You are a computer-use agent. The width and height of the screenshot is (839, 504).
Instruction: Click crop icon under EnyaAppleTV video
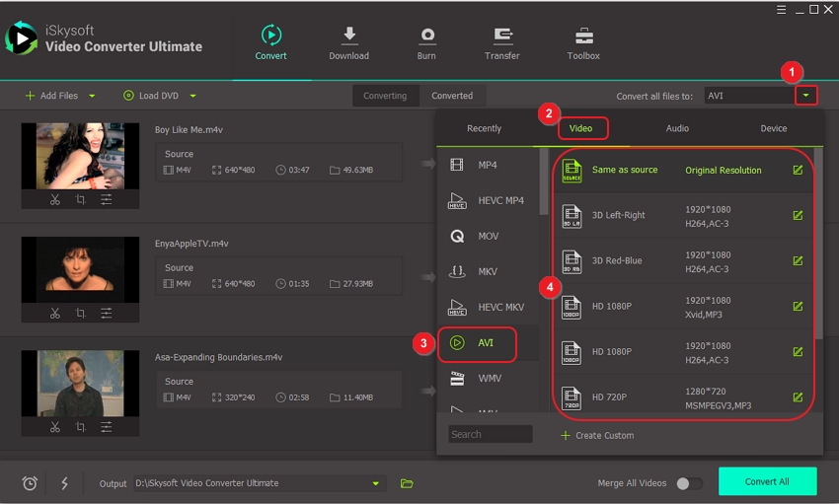pyautogui.click(x=81, y=314)
